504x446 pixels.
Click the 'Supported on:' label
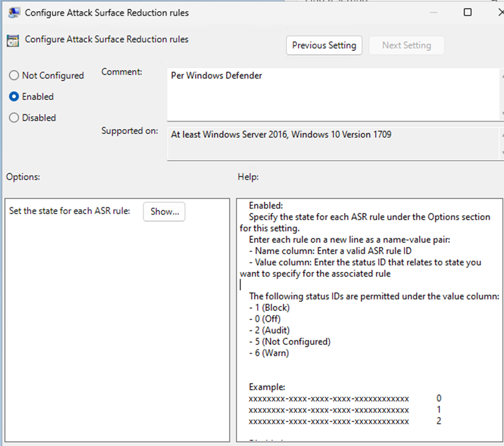(x=130, y=131)
